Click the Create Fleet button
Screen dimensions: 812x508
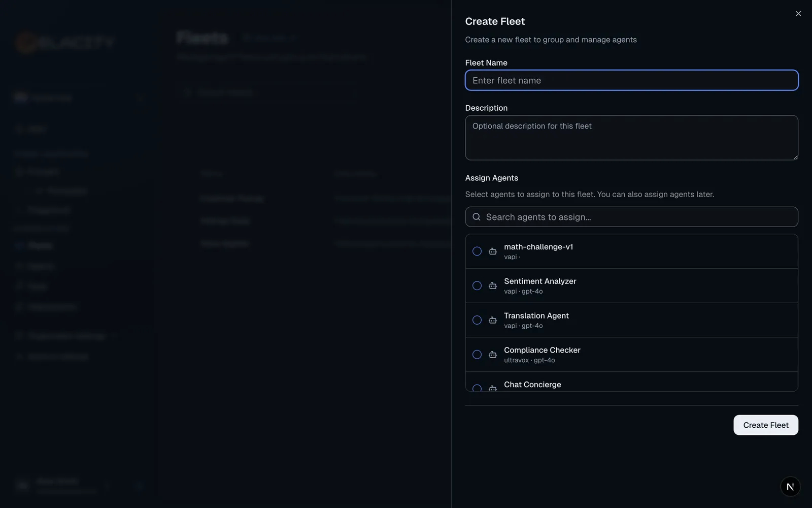(766, 425)
